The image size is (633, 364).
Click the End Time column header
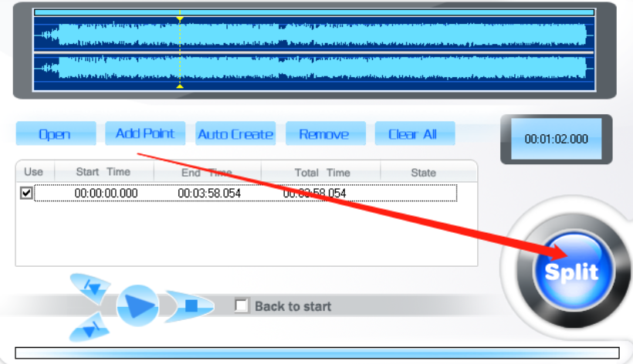click(207, 173)
